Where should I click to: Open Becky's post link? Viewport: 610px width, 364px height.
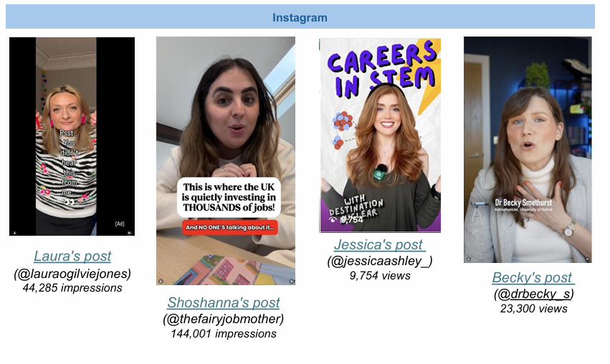[533, 278]
